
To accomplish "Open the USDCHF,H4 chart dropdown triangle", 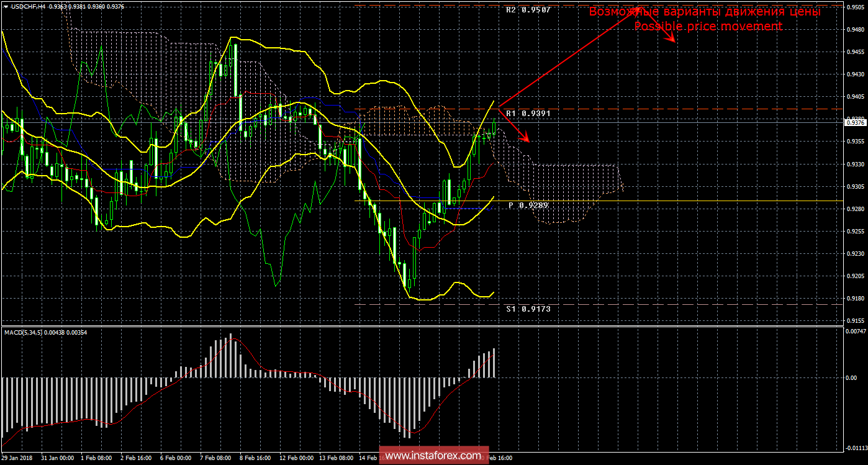I will (x=5, y=6).
